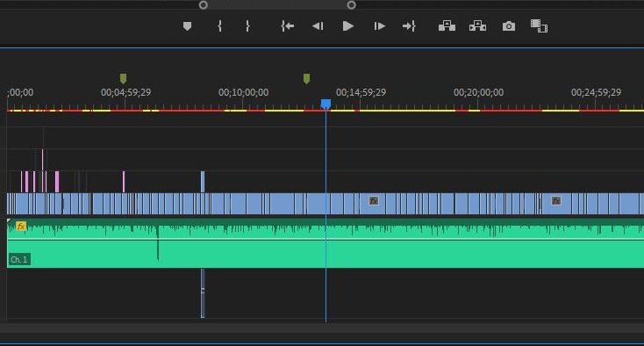Click the fx badge on the video clip near 00;14;59;29
The image size is (644, 346).
tap(374, 200)
